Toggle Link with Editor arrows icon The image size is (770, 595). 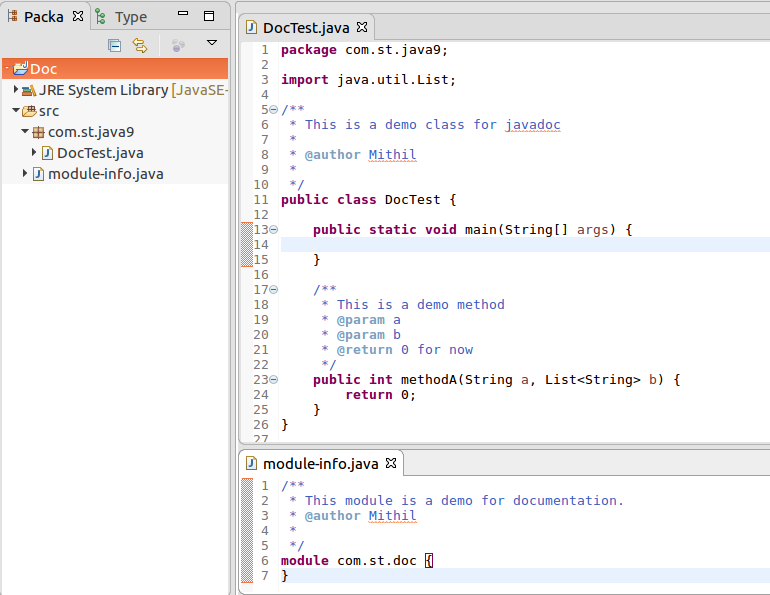(140, 45)
